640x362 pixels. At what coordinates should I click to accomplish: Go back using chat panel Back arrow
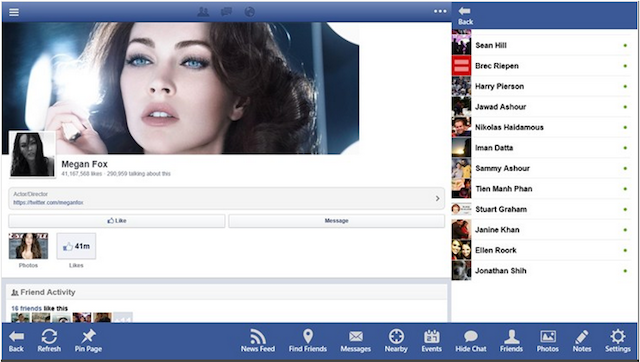[465, 16]
